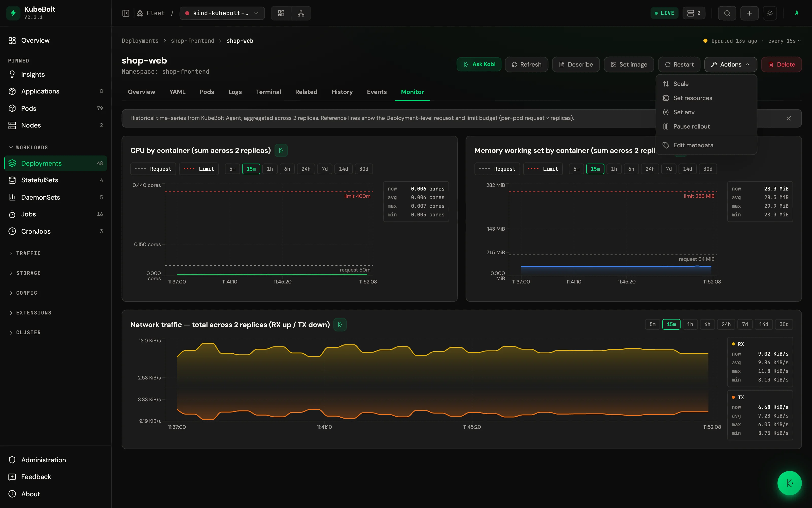Click the Kobi icon beside CPU chart title
This screenshot has height=508, width=812.
tap(281, 150)
